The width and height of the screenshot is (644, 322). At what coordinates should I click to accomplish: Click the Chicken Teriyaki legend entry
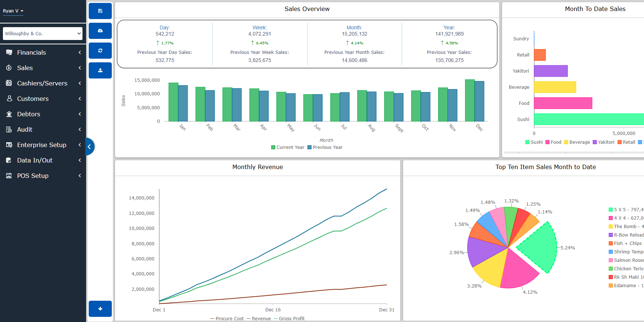pyautogui.click(x=626, y=269)
